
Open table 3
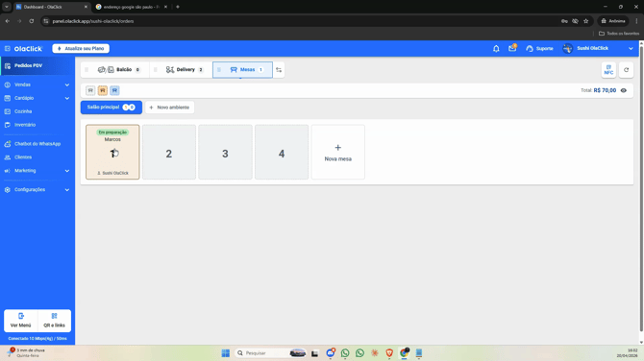coord(225,153)
